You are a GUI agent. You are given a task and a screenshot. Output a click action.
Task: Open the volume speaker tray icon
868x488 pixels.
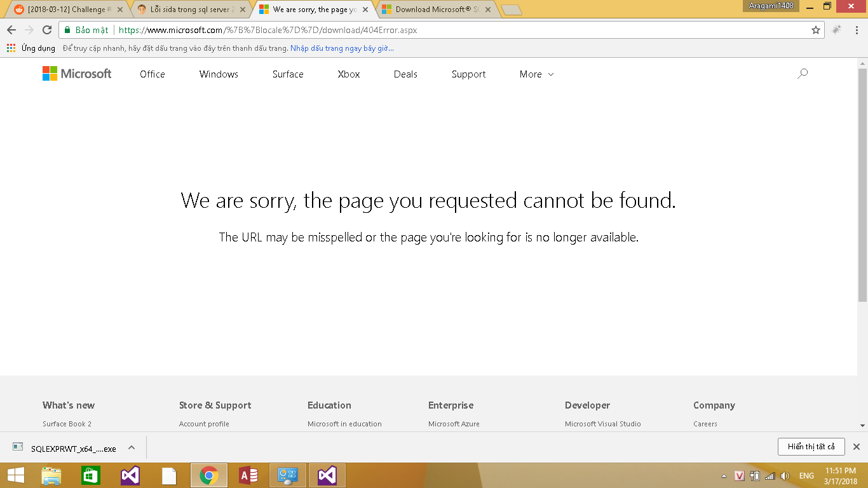coord(785,476)
